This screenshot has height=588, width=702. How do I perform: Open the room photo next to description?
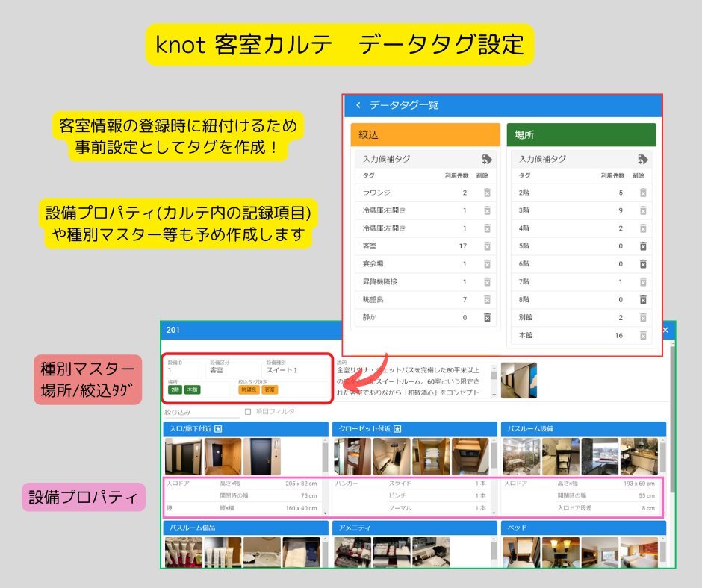click(x=518, y=381)
